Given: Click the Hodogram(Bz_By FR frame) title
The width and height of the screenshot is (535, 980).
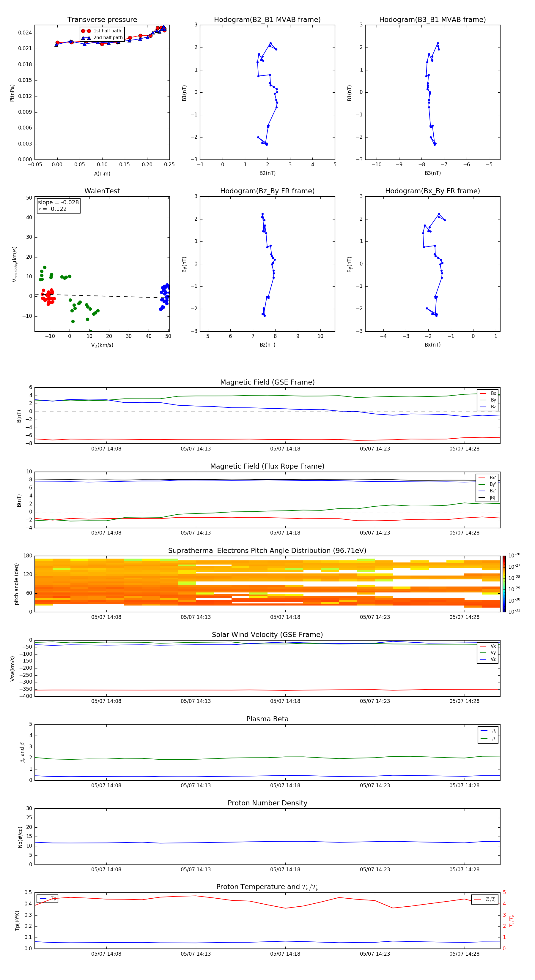Looking at the screenshot, I should tap(267, 191).
